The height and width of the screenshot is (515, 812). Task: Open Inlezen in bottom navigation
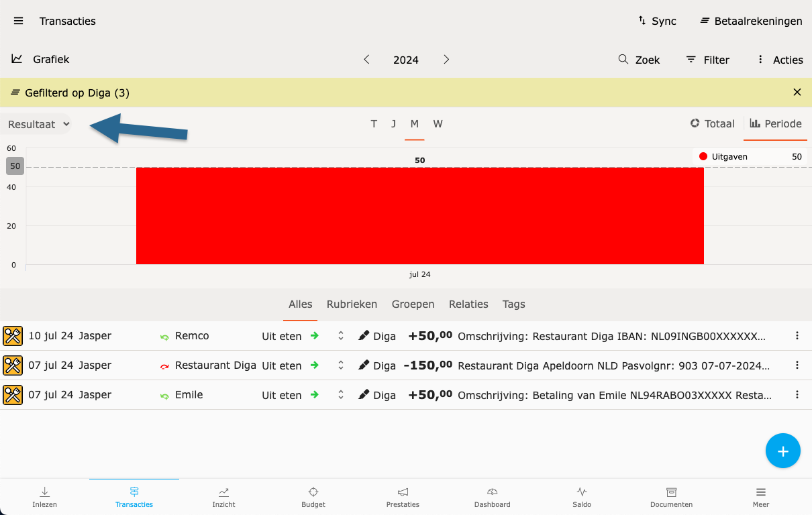(x=45, y=497)
